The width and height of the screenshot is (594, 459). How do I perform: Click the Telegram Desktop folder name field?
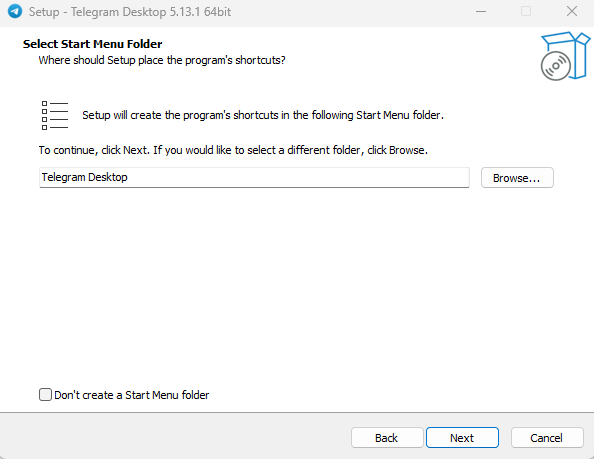(x=254, y=177)
